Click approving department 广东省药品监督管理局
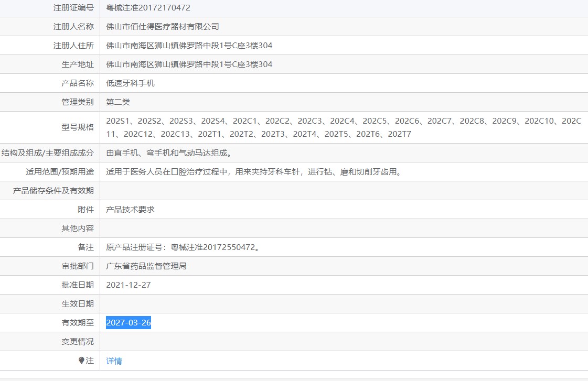This screenshot has height=381, width=588. (146, 266)
